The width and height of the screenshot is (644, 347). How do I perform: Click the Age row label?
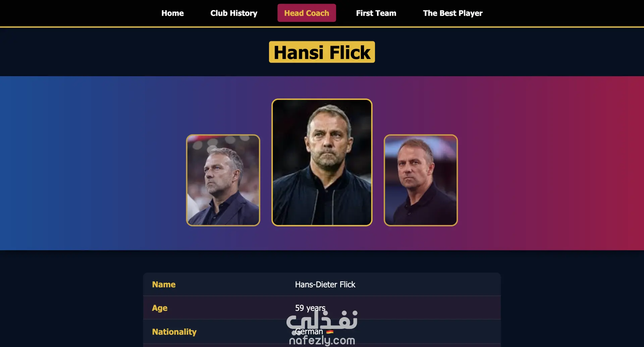(x=160, y=308)
